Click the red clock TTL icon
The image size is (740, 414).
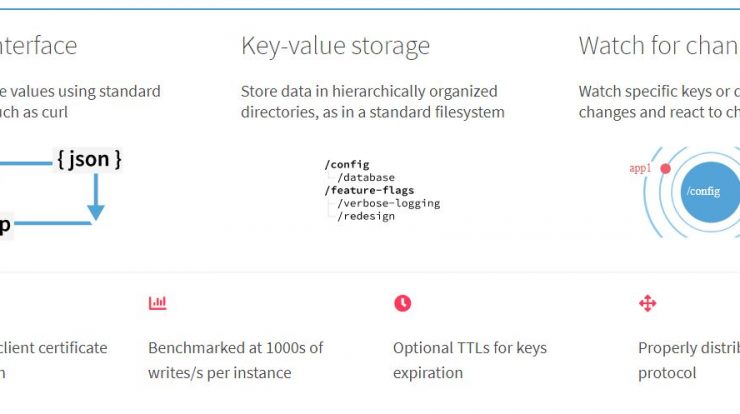pyautogui.click(x=403, y=303)
